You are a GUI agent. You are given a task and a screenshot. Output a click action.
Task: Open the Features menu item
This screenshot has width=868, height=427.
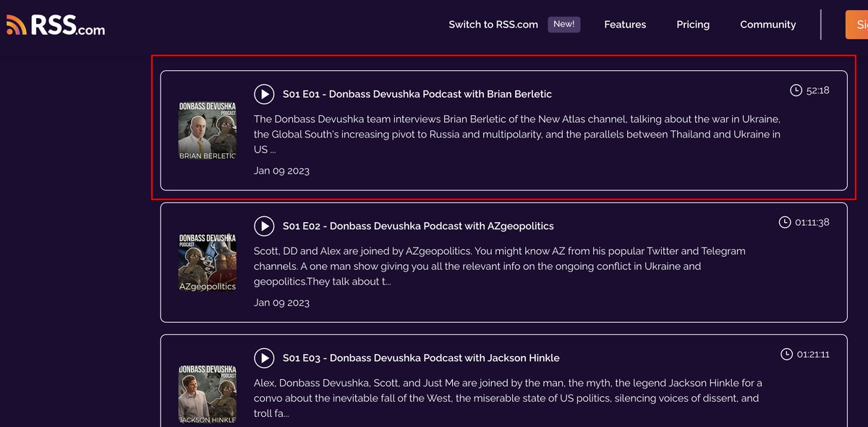point(625,25)
